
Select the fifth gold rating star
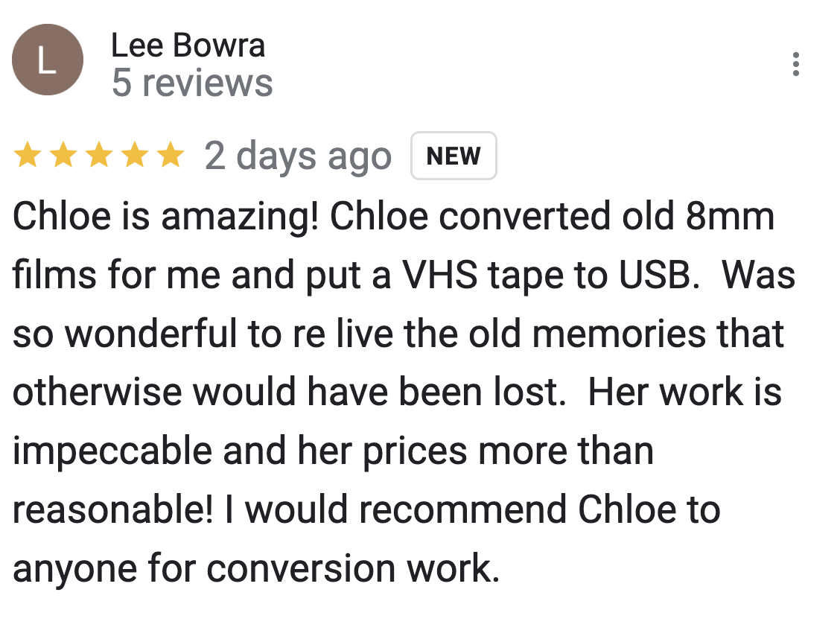171,155
